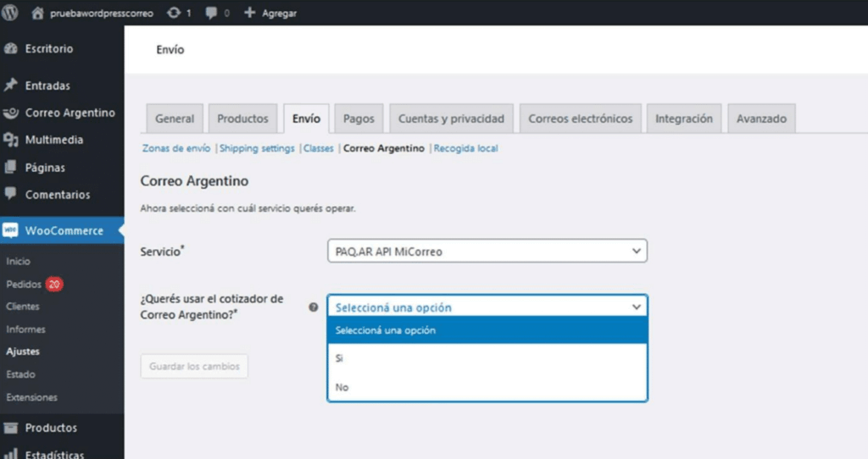
Task: Select the Correo Argentino sub-section link
Action: pyautogui.click(x=384, y=148)
